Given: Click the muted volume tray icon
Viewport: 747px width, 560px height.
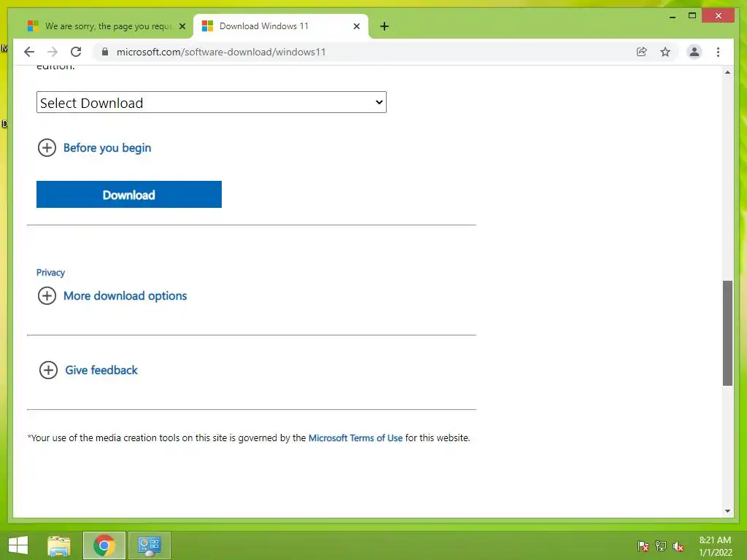Looking at the screenshot, I should (x=678, y=546).
